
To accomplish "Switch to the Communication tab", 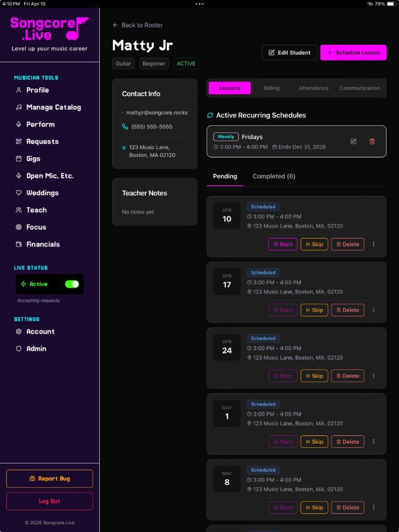I will (x=360, y=88).
